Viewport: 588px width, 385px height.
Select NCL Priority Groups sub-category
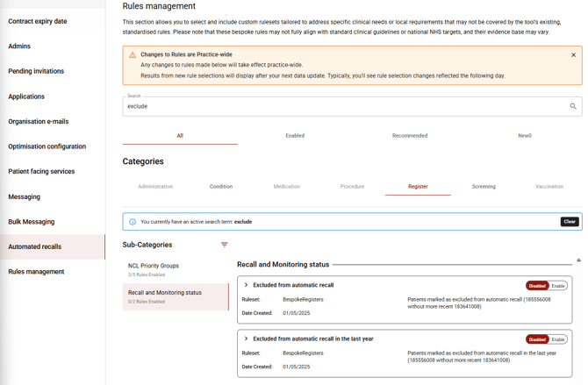(x=154, y=266)
